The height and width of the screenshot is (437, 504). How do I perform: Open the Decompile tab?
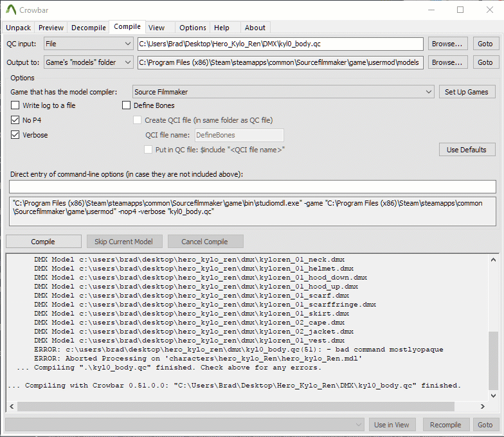(89, 28)
